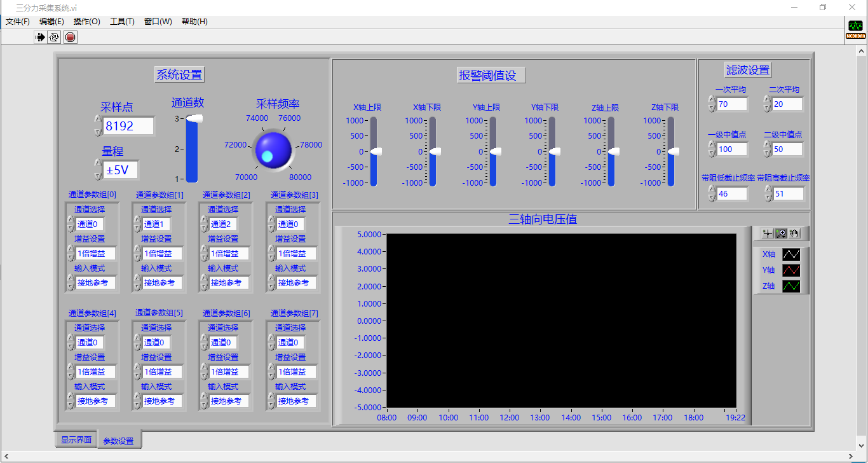Click the X轴 white plot legend icon
Image resolution: width=868 pixels, height=463 pixels.
791,254
